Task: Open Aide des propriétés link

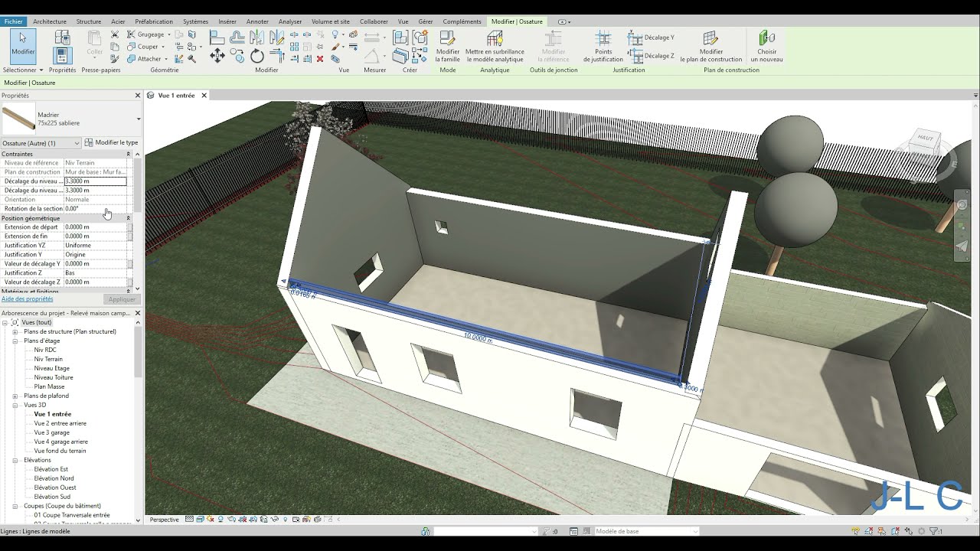Action: tap(28, 299)
